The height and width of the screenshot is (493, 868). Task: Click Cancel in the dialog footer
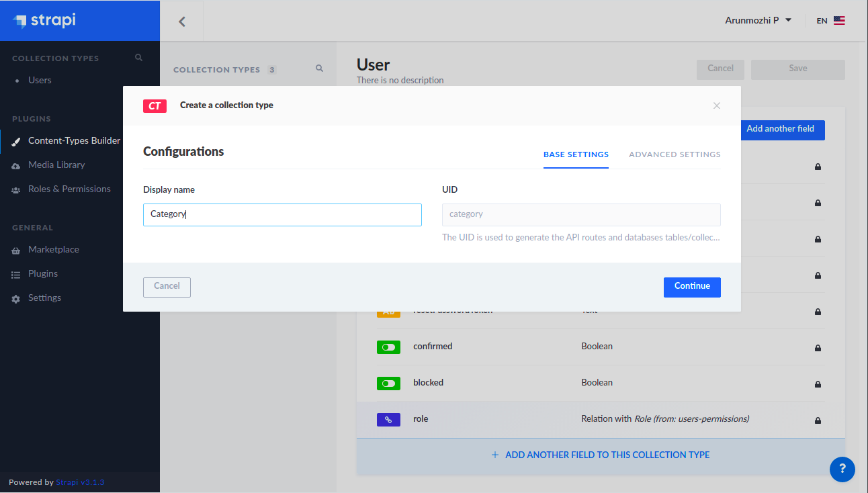pyautogui.click(x=167, y=287)
